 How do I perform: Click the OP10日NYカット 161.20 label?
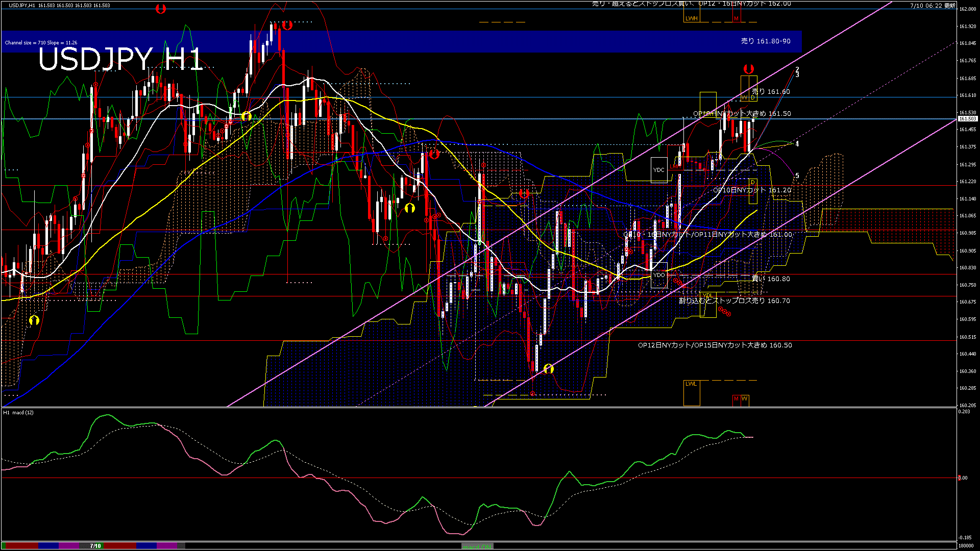pos(752,190)
